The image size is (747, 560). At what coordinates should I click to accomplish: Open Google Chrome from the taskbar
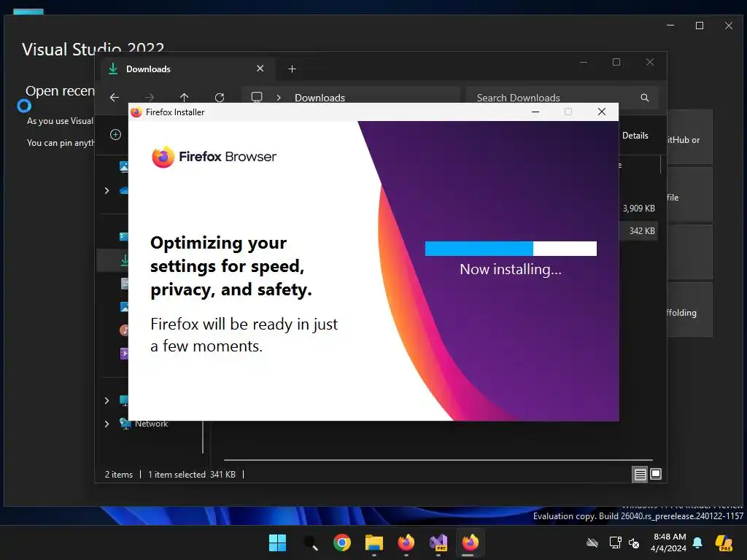click(342, 542)
